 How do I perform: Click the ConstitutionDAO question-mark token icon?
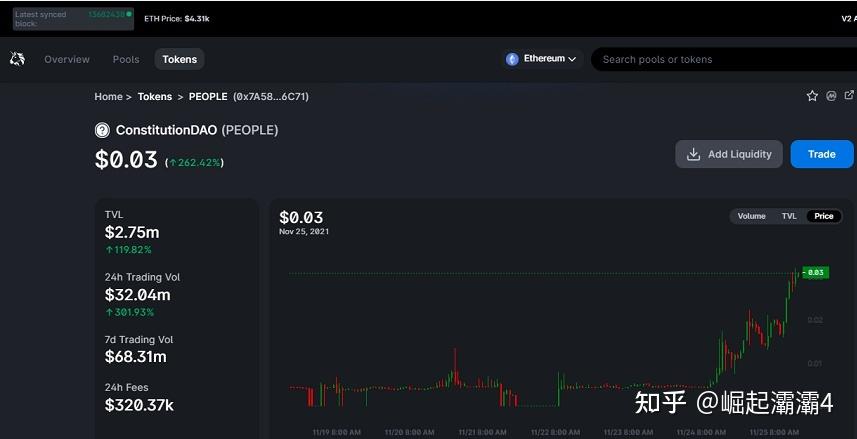coord(102,130)
